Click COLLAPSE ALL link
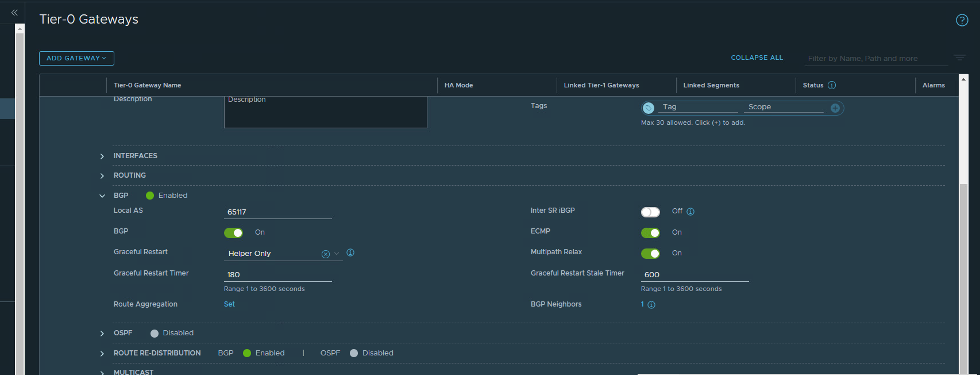 tap(757, 58)
